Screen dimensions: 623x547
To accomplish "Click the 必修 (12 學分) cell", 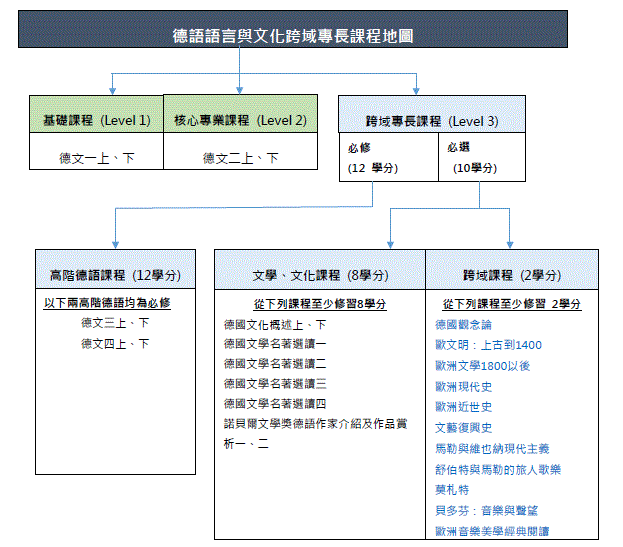I will (x=389, y=157).
